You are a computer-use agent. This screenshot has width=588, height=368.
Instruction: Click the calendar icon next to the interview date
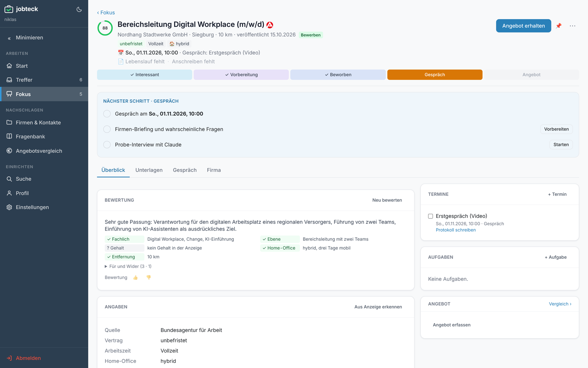click(121, 53)
